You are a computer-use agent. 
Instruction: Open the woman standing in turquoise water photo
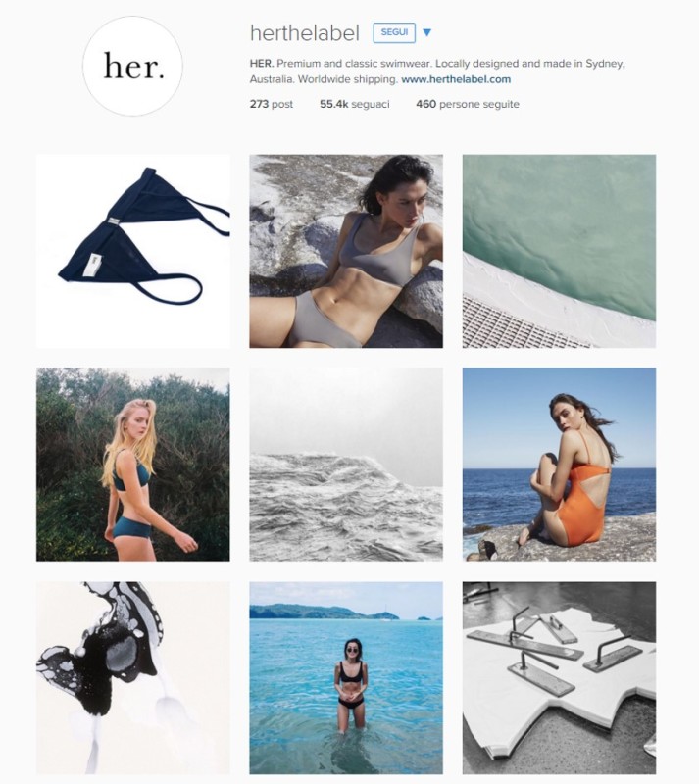click(346, 677)
